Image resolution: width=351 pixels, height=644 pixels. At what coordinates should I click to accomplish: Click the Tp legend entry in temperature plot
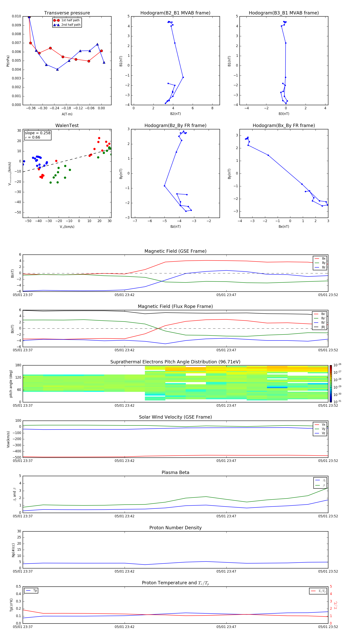[31, 591]
